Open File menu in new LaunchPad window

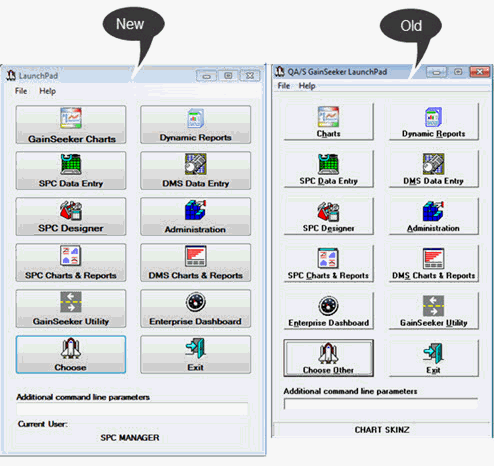coord(21,91)
